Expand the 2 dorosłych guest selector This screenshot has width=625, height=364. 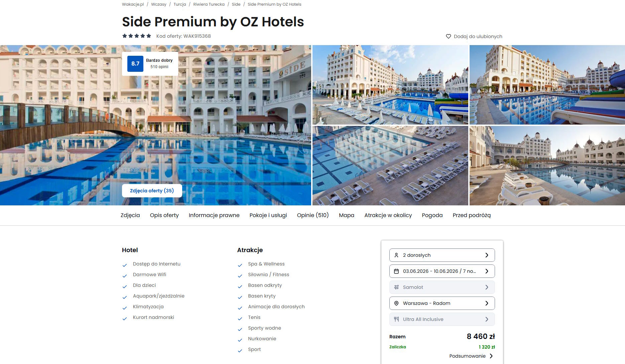tap(442, 255)
